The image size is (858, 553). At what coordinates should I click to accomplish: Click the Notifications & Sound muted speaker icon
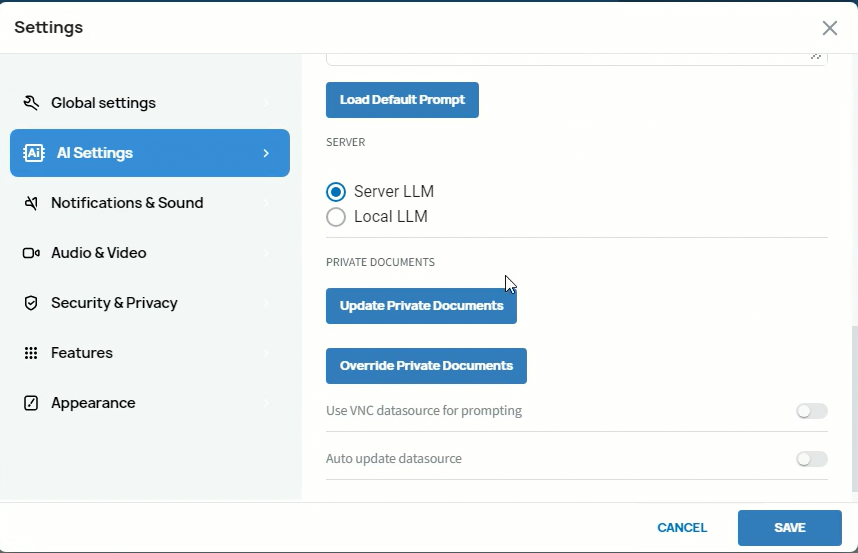click(31, 203)
